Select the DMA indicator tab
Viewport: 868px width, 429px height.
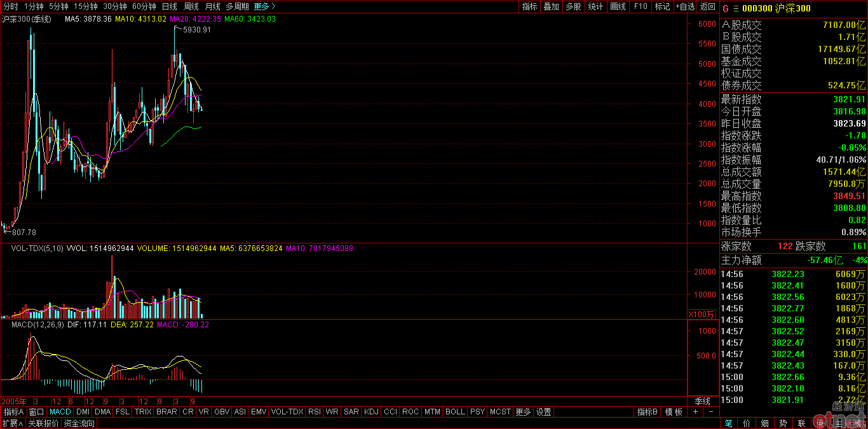pyautogui.click(x=103, y=412)
